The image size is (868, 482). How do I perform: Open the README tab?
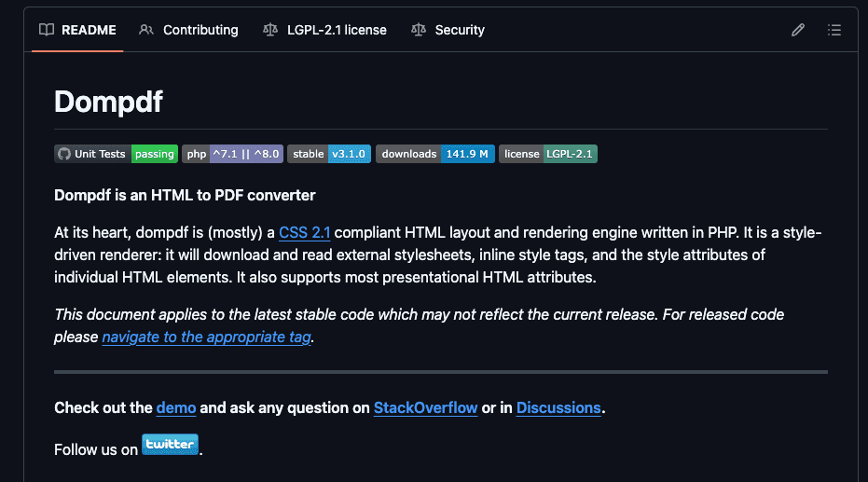point(77,30)
